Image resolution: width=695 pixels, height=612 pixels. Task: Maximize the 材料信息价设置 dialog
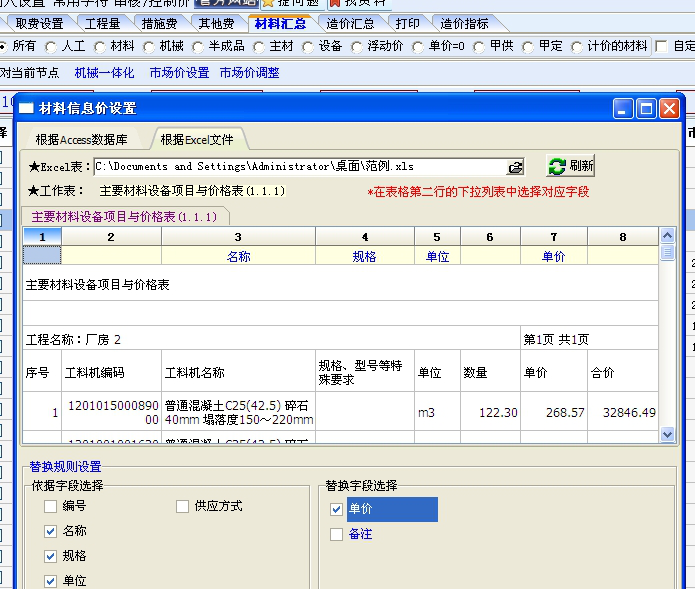[646, 109]
